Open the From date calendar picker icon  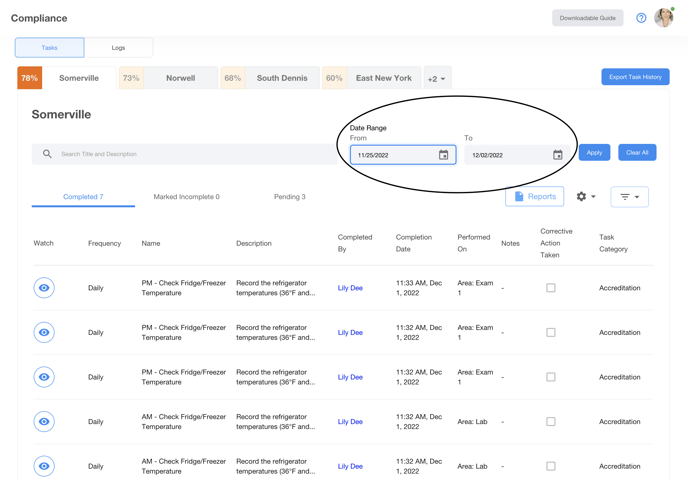tap(444, 155)
